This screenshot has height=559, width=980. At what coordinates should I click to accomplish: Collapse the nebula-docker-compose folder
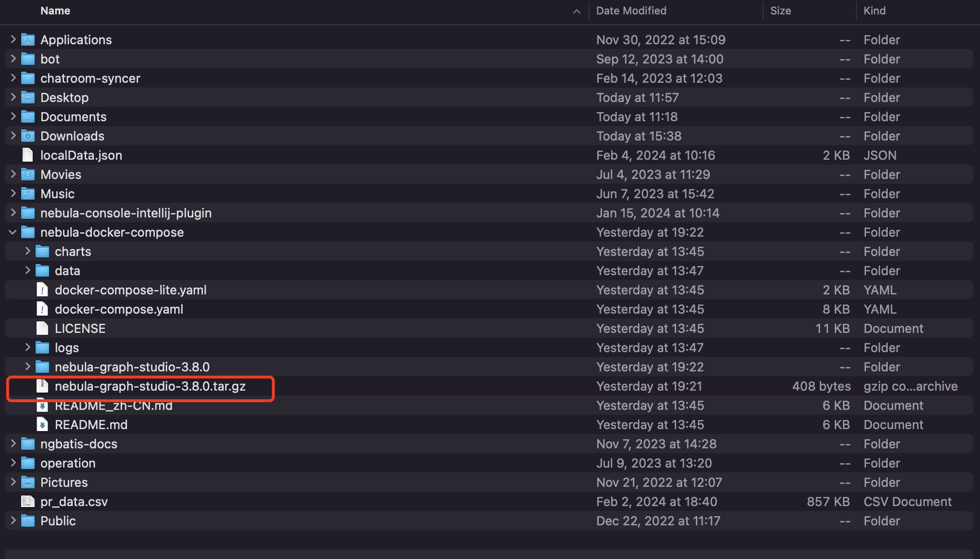tap(13, 232)
